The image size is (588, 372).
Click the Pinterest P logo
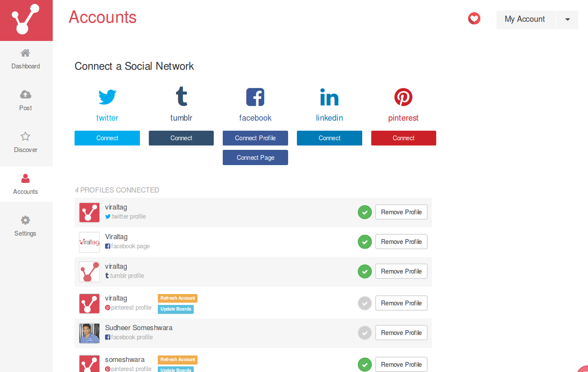coord(404,97)
